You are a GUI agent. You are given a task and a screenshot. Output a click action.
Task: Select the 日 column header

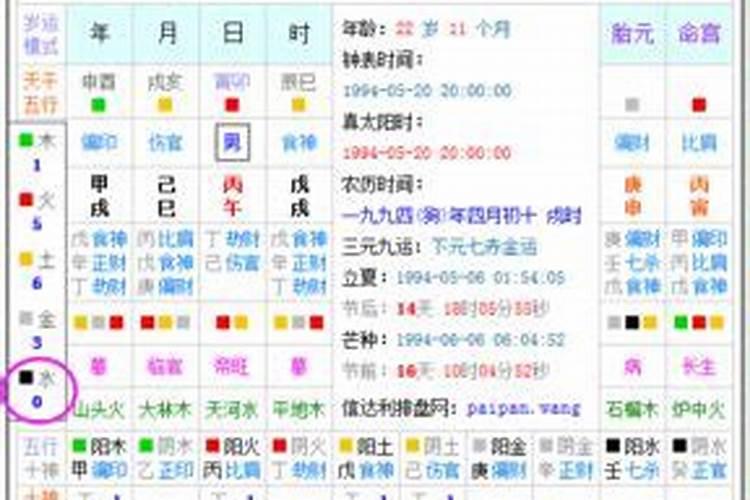pos(233,33)
